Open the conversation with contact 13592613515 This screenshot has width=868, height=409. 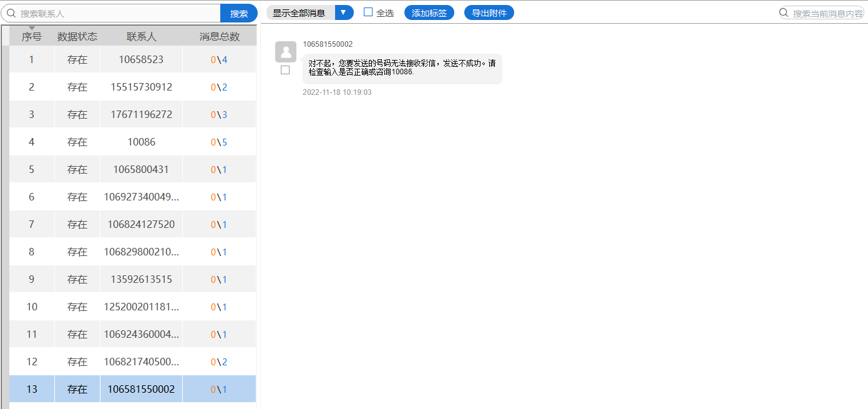click(141, 279)
